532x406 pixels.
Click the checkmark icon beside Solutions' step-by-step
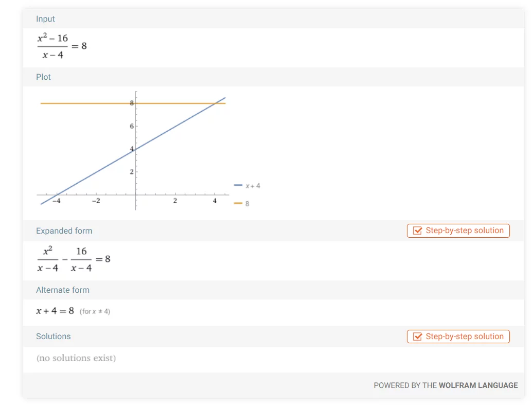[x=418, y=337]
